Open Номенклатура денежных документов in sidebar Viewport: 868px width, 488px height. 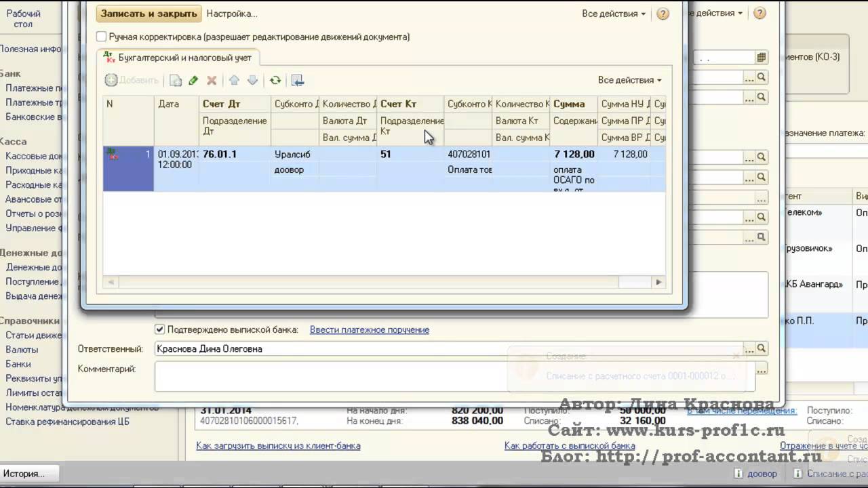coord(82,407)
